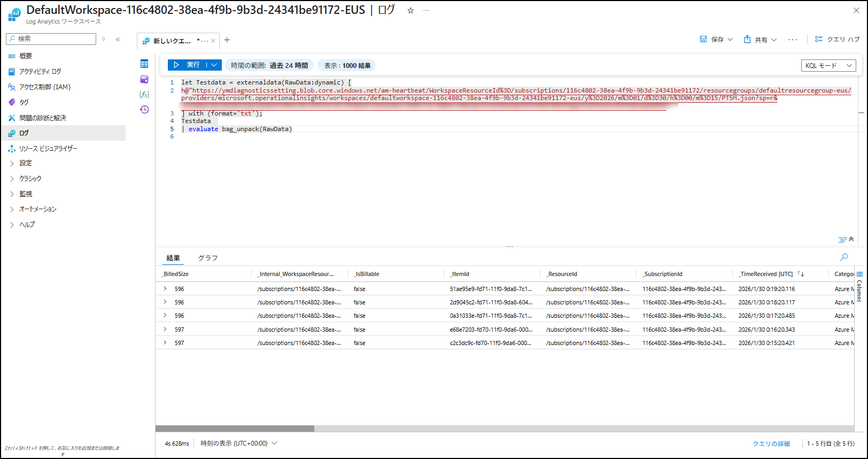Image resolution: width=868 pixels, height=459 pixels.
Task: Click the 保存 button
Action: tap(712, 40)
